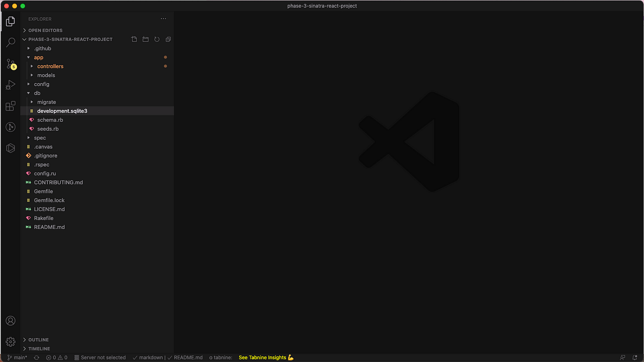Open CONTRIBUTING.md file
The width and height of the screenshot is (644, 362).
pos(98,182)
